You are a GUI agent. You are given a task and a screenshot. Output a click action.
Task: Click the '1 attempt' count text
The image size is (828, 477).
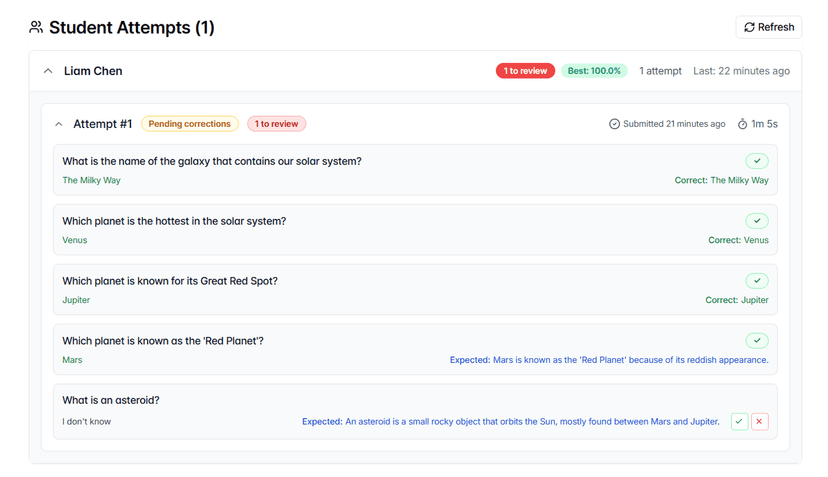(660, 71)
